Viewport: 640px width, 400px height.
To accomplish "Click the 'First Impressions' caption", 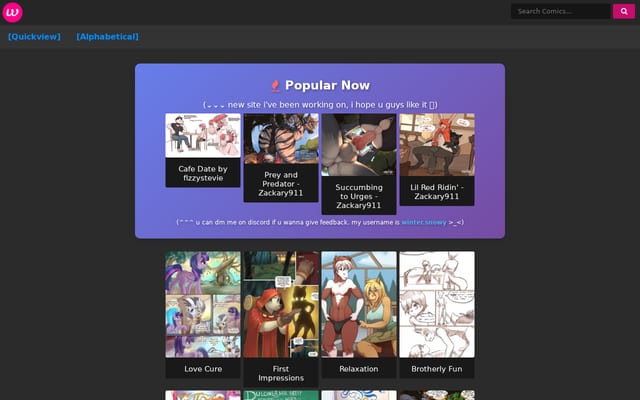I will [281, 373].
